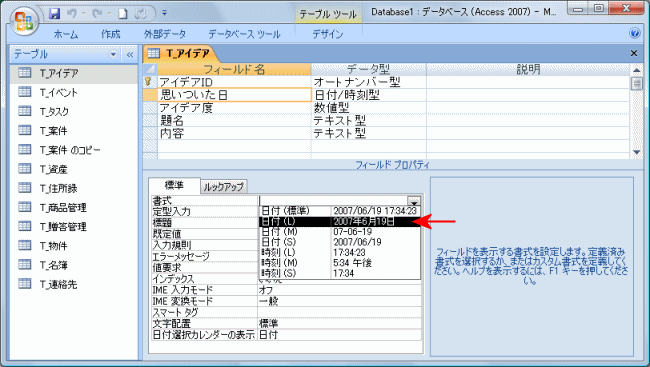
Task: Select field name 思いついた日
Action: click(234, 95)
